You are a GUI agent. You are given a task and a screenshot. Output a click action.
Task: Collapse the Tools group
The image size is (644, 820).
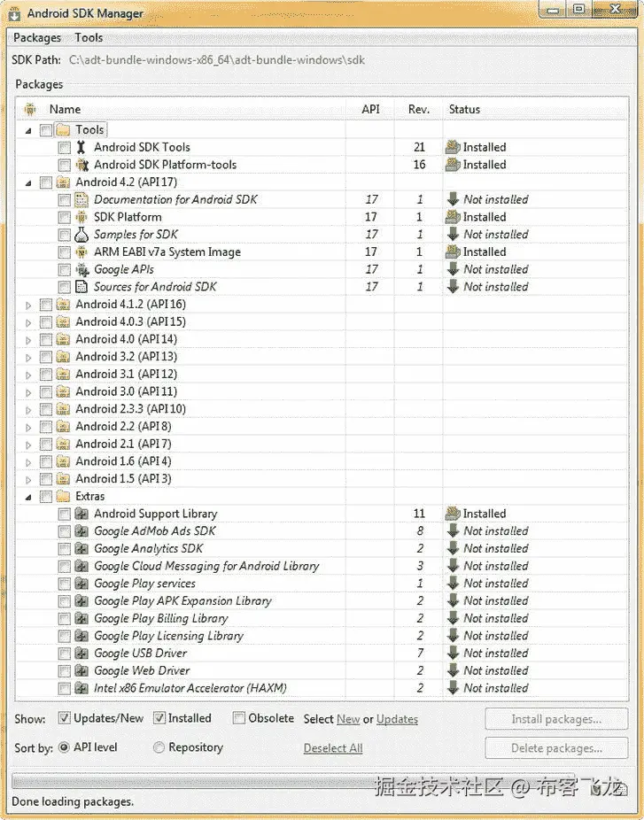tap(28, 131)
